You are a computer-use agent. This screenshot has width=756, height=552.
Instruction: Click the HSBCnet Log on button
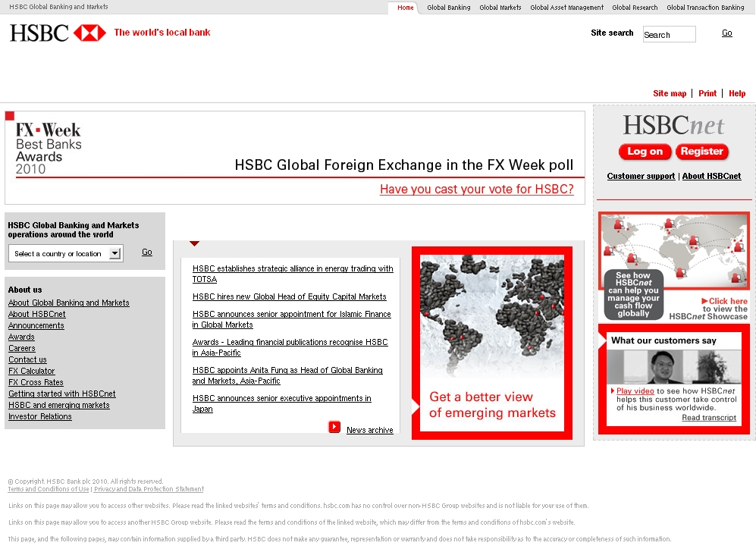tap(645, 152)
